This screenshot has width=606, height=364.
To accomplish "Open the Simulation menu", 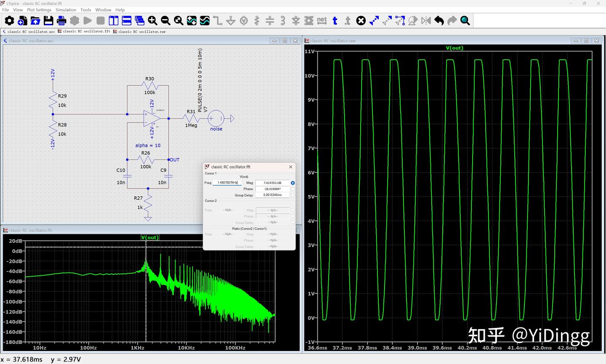I will (66, 10).
